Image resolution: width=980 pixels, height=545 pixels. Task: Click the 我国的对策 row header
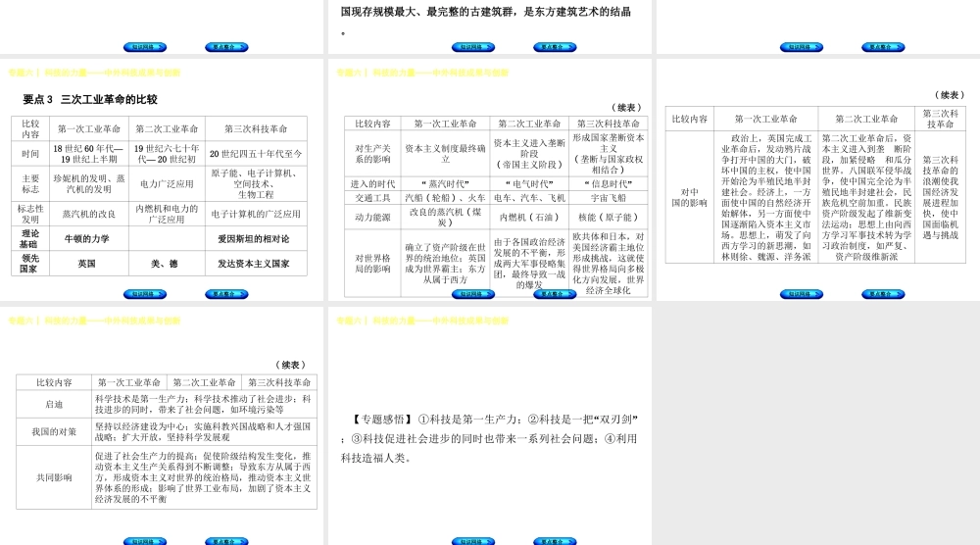(54, 432)
